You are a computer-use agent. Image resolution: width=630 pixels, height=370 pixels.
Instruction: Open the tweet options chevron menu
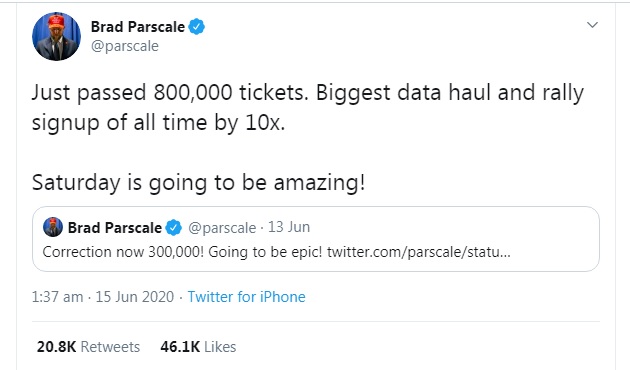(x=592, y=25)
